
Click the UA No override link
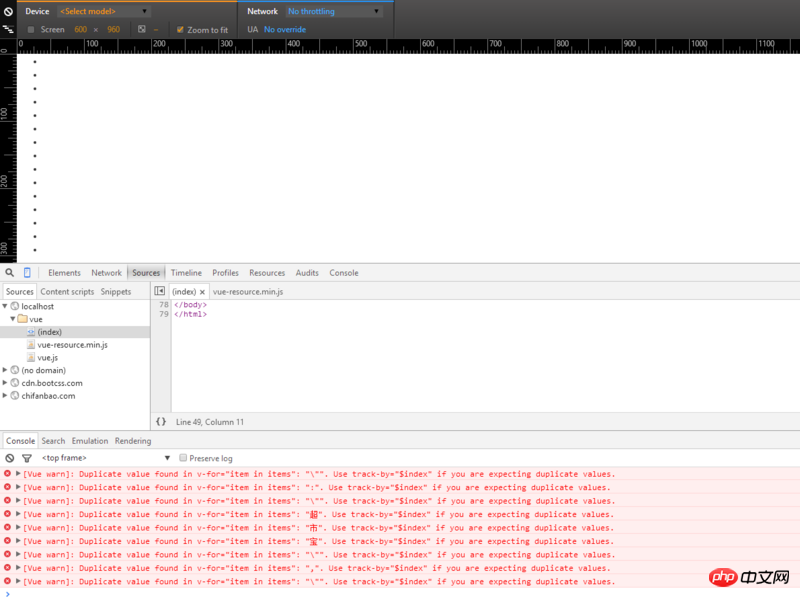[x=285, y=30]
